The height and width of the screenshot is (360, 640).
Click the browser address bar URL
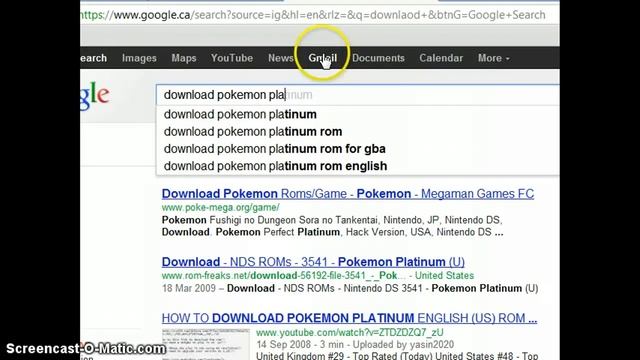click(313, 15)
